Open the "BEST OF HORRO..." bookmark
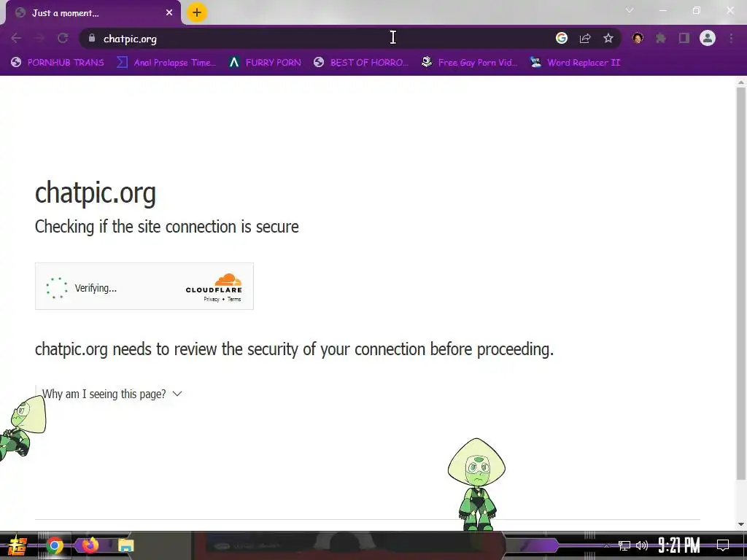The height and width of the screenshot is (560, 747). (360, 63)
